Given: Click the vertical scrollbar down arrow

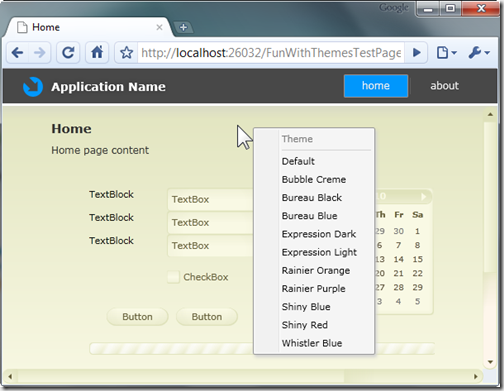Looking at the screenshot, I should [x=490, y=362].
